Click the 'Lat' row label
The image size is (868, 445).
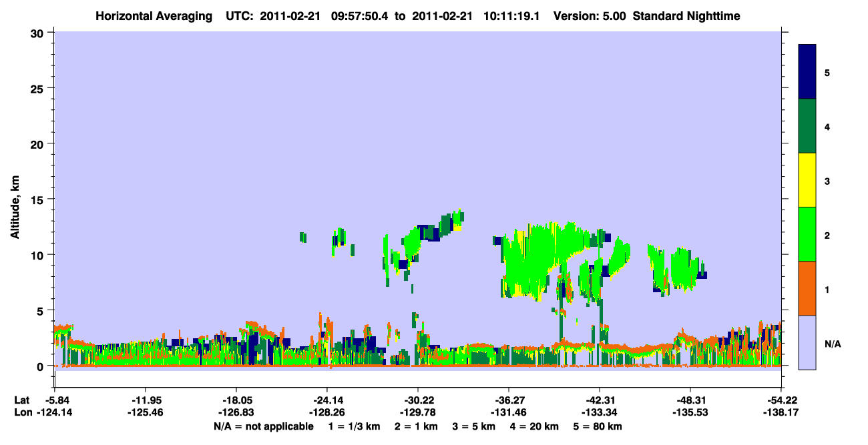(21, 400)
